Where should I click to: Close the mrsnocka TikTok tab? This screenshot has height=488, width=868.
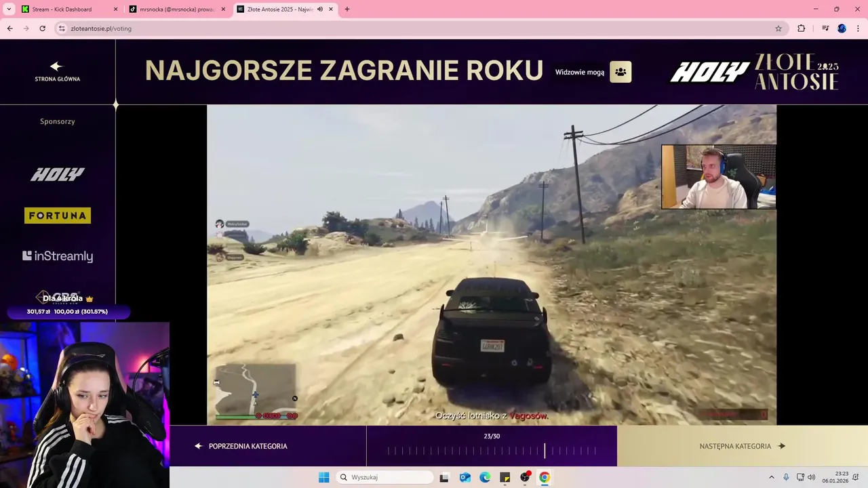pos(223,9)
